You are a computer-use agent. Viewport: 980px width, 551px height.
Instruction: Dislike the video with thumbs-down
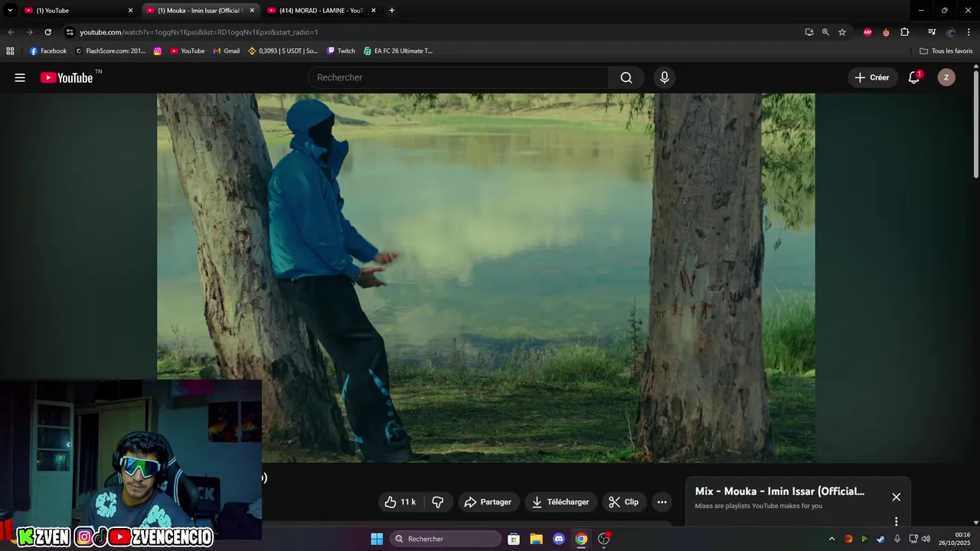click(x=438, y=502)
